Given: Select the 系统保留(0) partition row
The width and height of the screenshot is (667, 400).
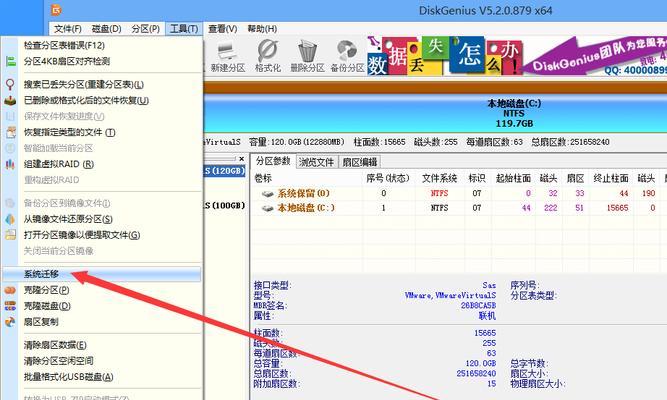Looking at the screenshot, I should click(459, 194).
